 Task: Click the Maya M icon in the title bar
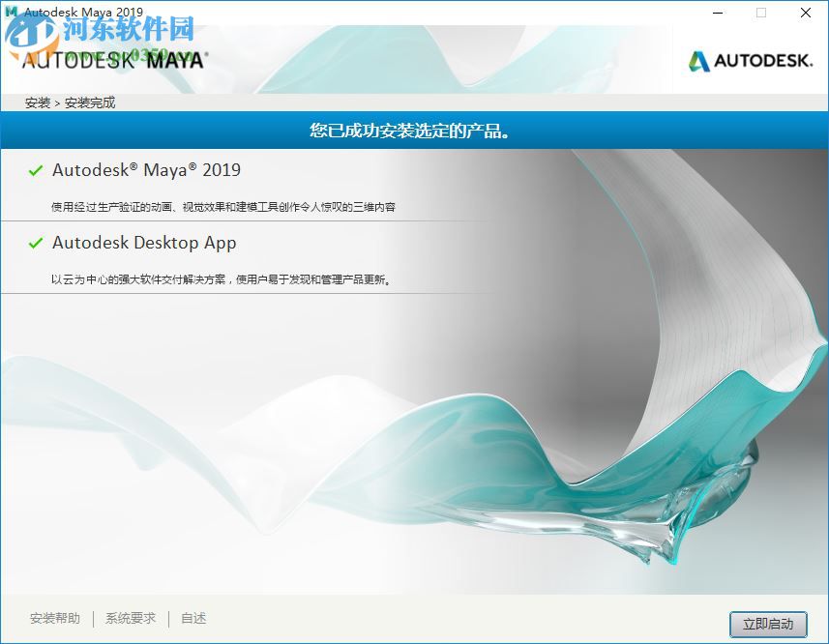tap(11, 11)
